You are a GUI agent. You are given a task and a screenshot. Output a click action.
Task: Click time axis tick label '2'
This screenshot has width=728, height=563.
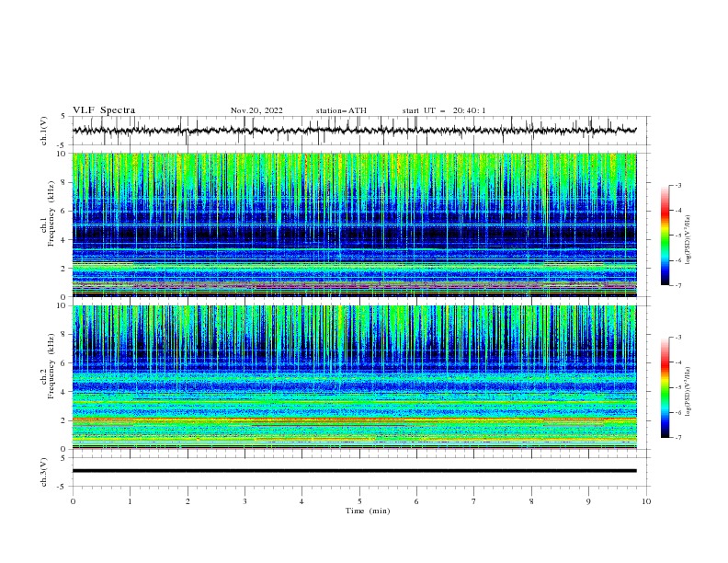(188, 501)
